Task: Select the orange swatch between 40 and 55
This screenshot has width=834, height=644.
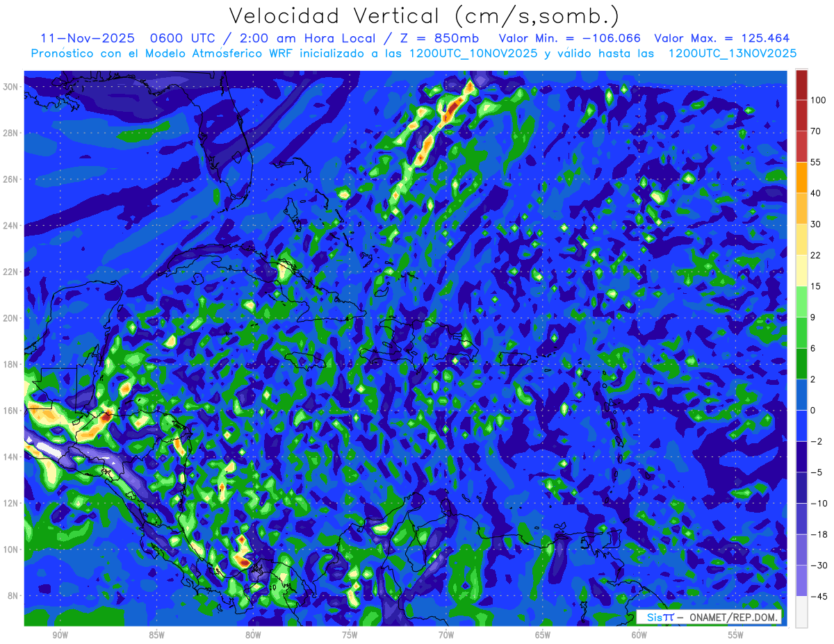Action: coord(801,177)
